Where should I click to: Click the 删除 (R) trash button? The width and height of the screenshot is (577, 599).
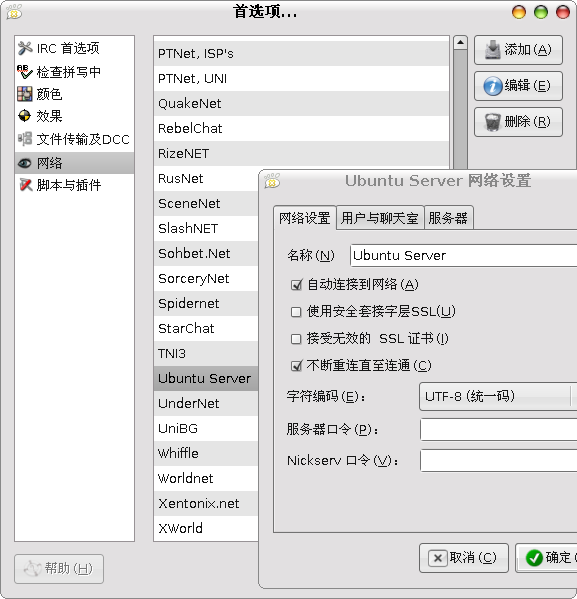point(518,122)
